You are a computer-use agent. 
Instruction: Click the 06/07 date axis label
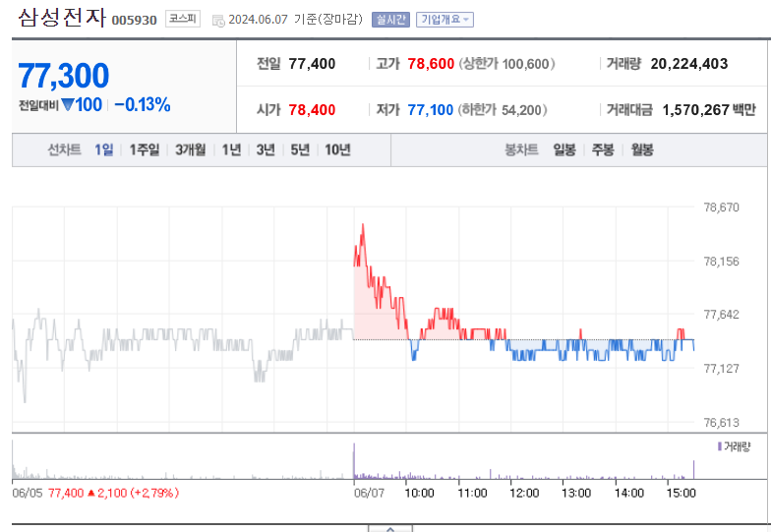tap(370, 494)
